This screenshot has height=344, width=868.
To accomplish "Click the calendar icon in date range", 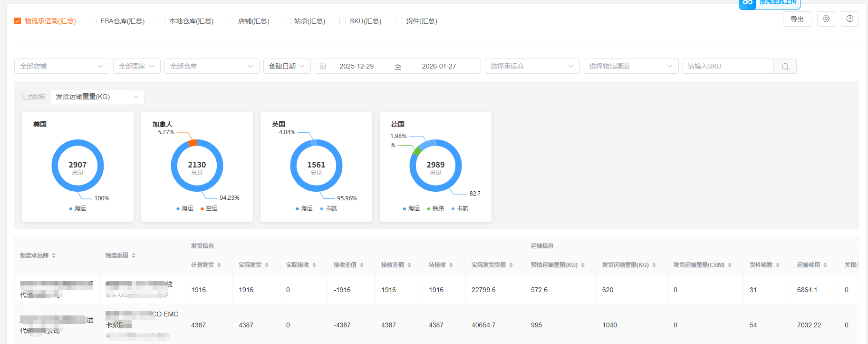I will tap(323, 67).
